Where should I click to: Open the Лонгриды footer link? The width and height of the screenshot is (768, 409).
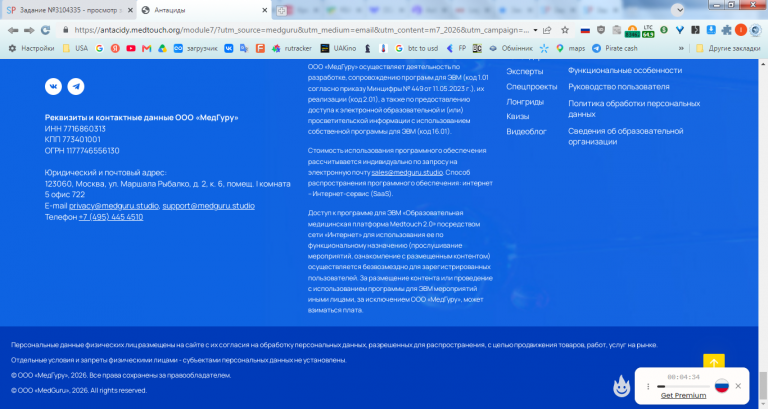525,102
